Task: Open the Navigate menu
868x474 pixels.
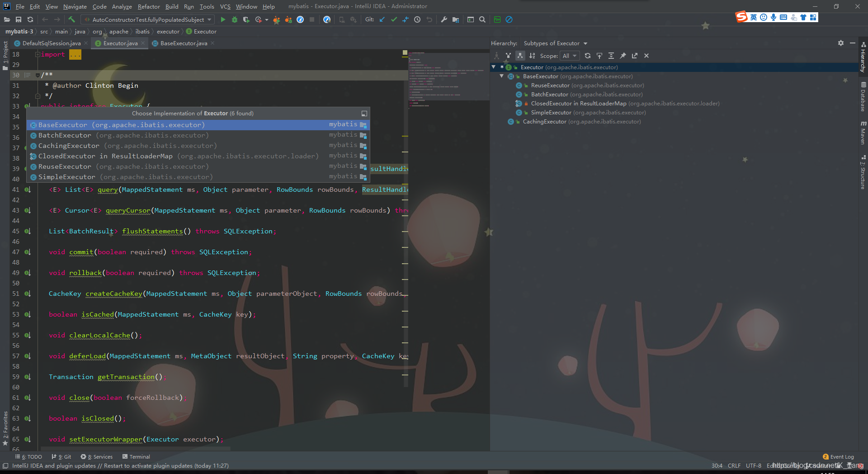Action: tap(75, 6)
